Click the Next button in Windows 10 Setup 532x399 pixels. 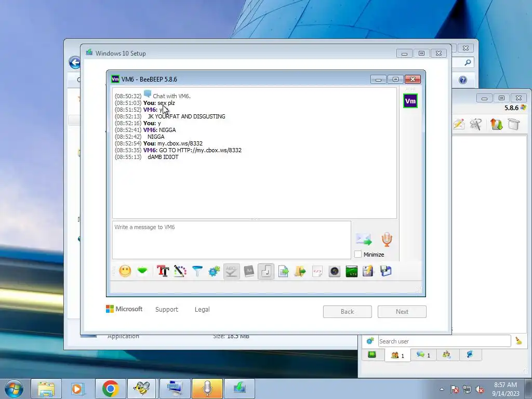click(x=402, y=312)
